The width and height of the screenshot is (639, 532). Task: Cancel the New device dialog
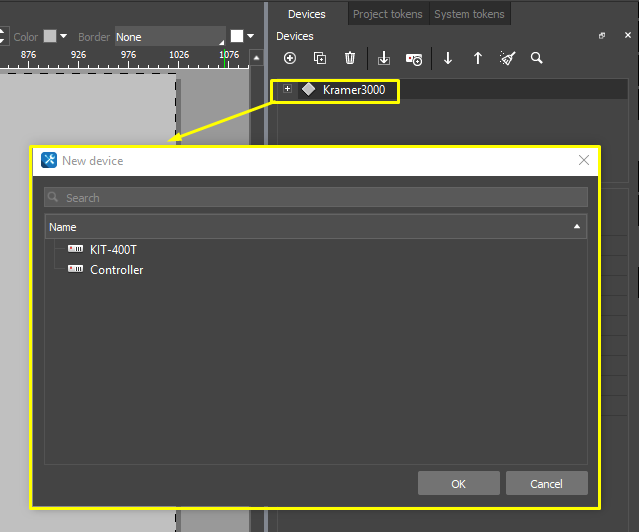546,484
